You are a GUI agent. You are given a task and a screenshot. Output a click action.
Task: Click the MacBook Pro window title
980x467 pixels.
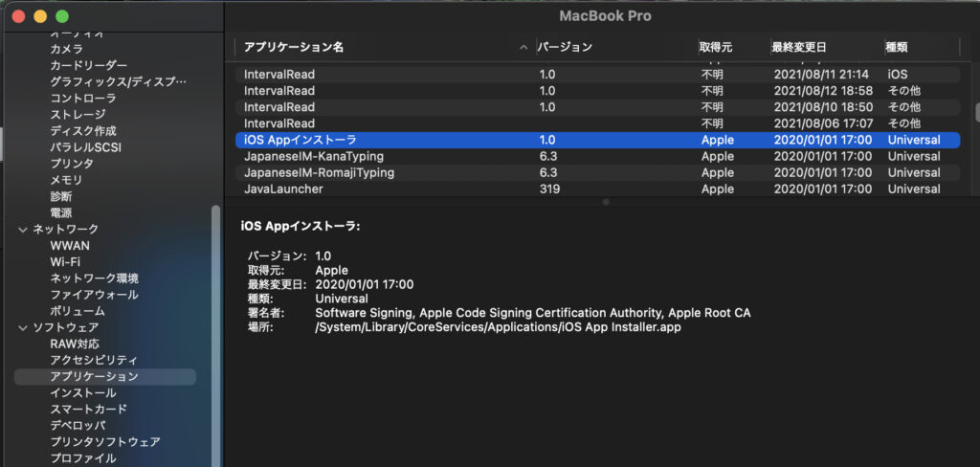(605, 16)
